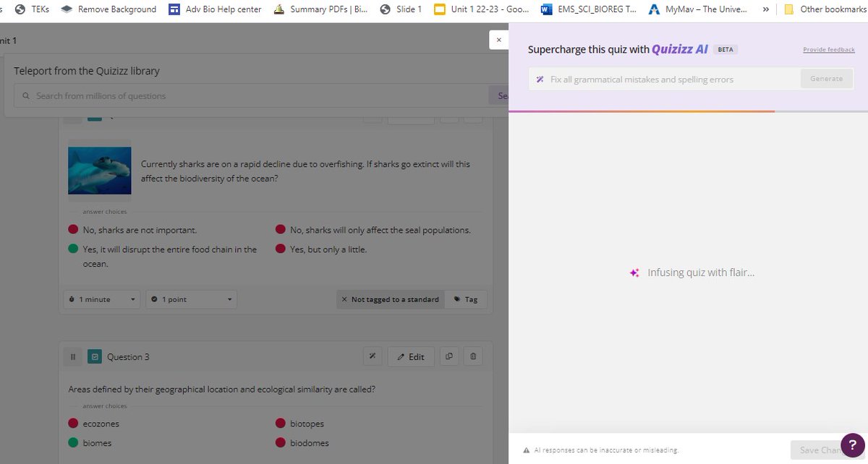Click the sparkle icon in the AI prompt field
Screen dimensions: 868x464
pos(539,78)
